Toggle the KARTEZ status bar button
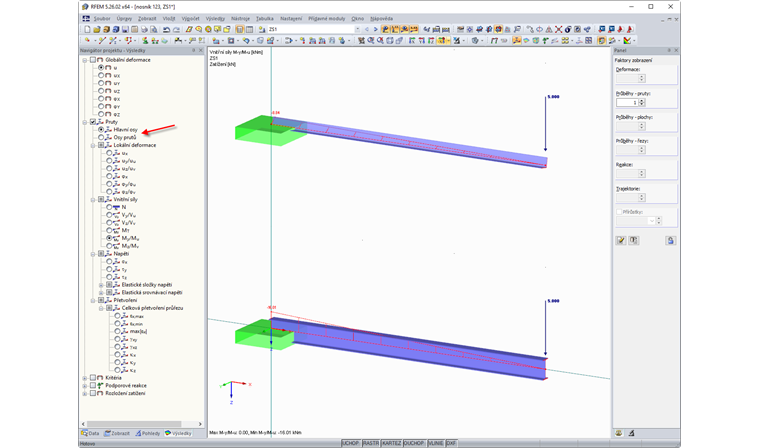The height and width of the screenshot is (448, 760). (392, 443)
